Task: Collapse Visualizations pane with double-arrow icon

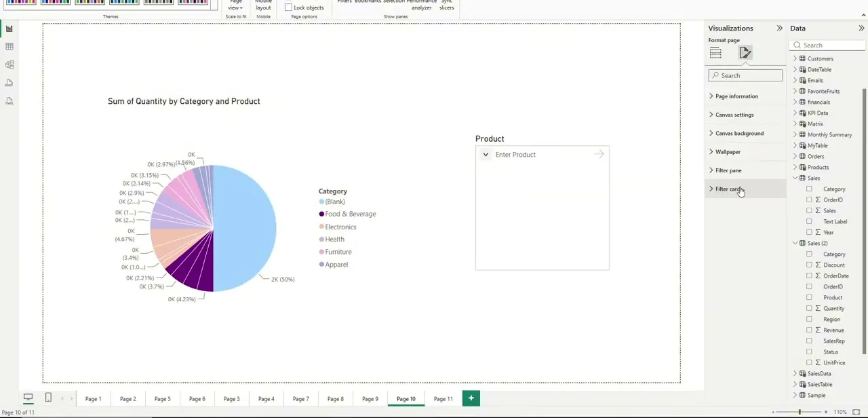Action: tap(779, 28)
